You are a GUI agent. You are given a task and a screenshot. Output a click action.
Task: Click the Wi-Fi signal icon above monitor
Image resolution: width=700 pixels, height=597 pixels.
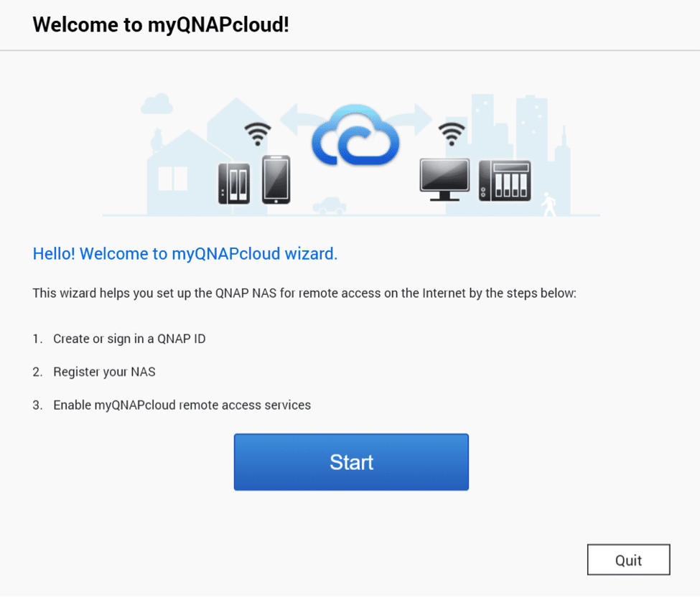pyautogui.click(x=452, y=134)
